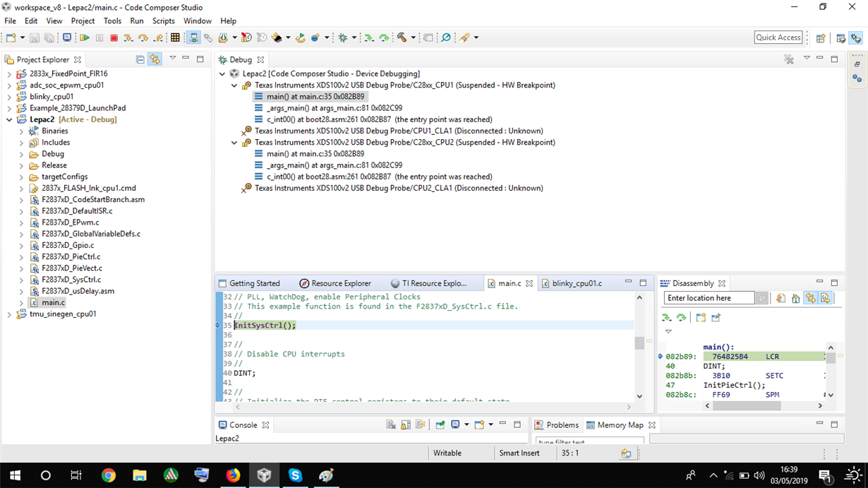Click the assembly Step Into toolbar icon
This screenshot has width=868, height=488.
(369, 37)
